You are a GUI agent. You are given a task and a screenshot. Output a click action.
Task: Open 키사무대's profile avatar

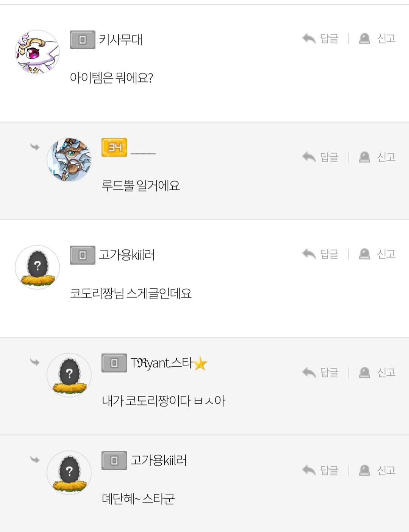click(37, 52)
